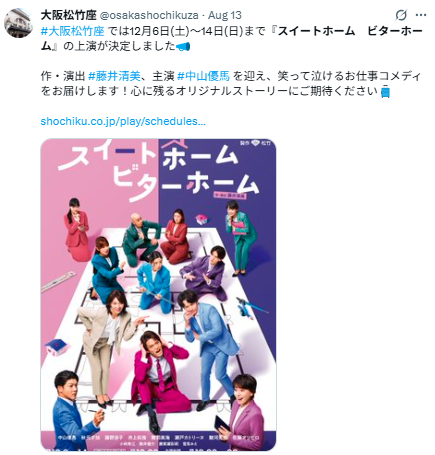The height and width of the screenshot is (455, 435).
Task: Open the 大阪松竹座 display name
Action: pyautogui.click(x=69, y=15)
